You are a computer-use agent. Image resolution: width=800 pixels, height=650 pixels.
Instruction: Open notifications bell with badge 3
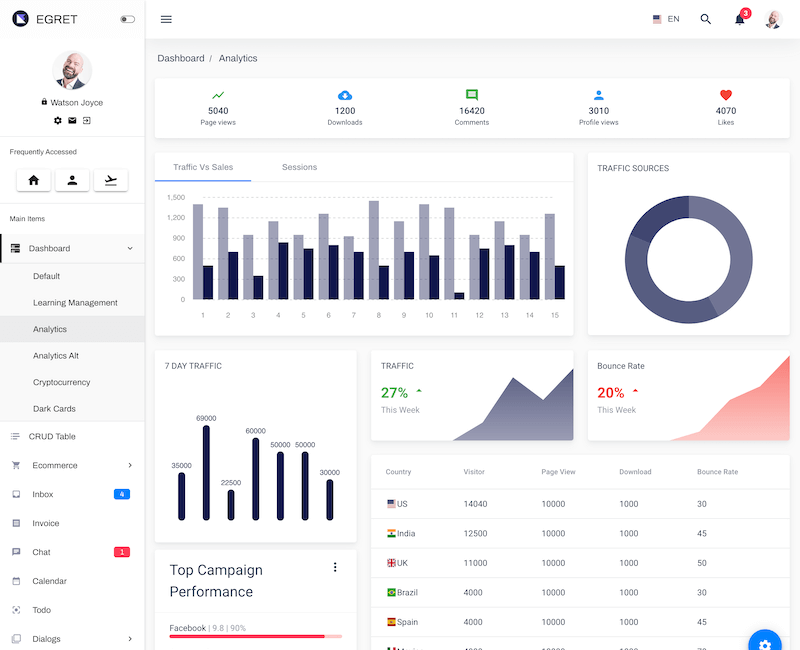(x=740, y=19)
